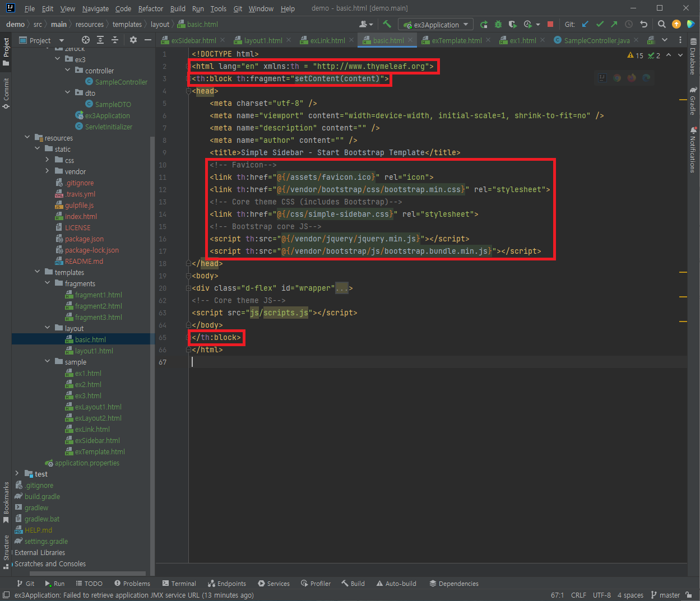Run with coverage shield icon

(x=512, y=24)
